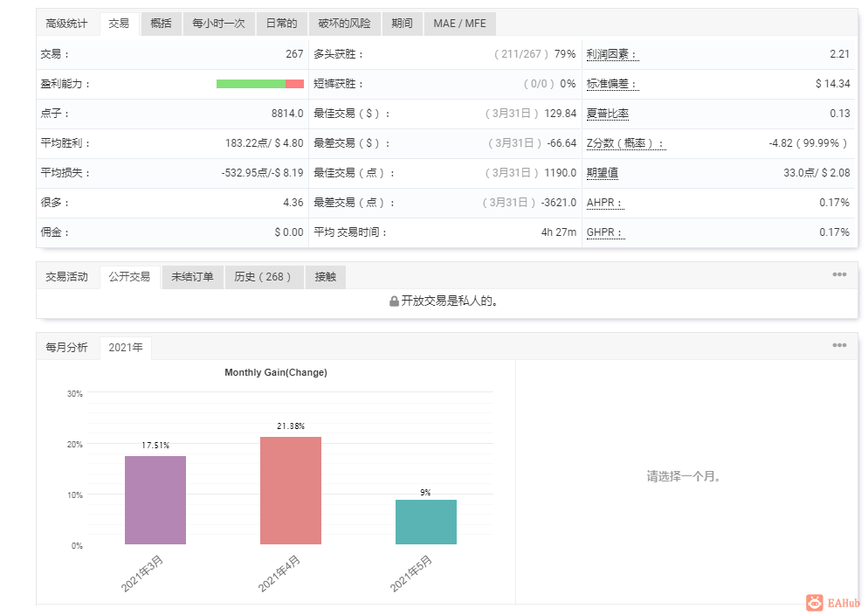Select the 每月分析 tab
Screen dimensions: 868x616
66,348
